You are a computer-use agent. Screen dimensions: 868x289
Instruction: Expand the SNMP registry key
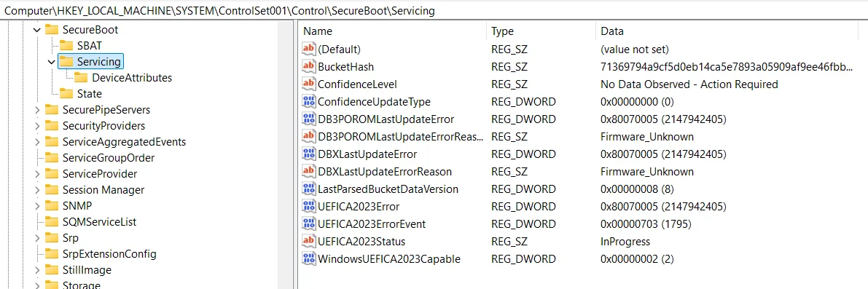[37, 206]
